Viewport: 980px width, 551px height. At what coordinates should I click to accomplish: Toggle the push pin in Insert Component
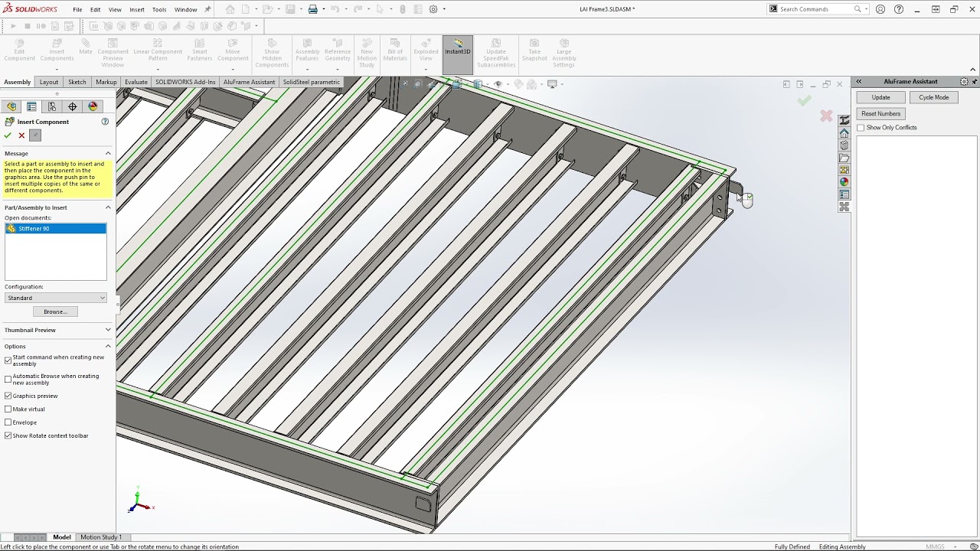coord(35,135)
